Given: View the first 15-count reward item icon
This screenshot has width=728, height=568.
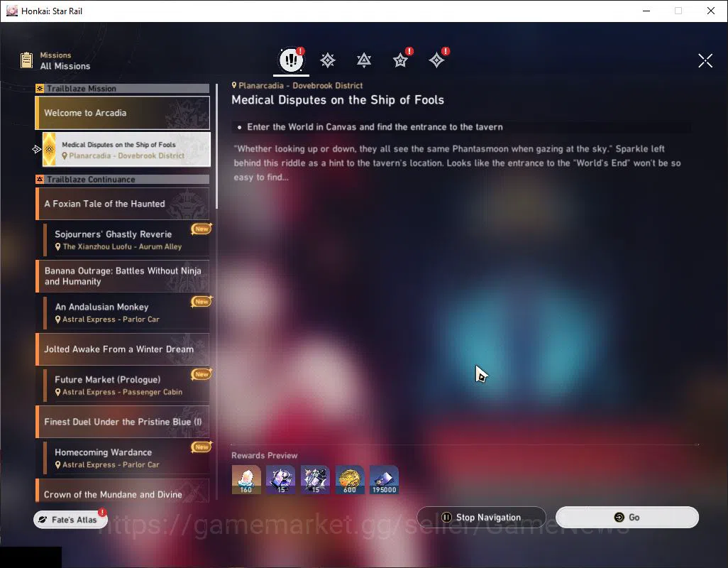Looking at the screenshot, I should (x=280, y=480).
